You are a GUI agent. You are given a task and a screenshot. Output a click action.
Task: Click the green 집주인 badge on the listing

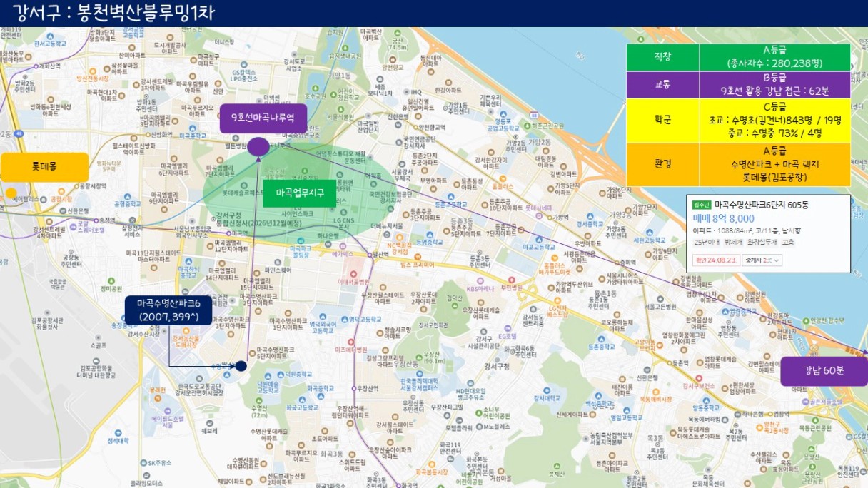701,204
